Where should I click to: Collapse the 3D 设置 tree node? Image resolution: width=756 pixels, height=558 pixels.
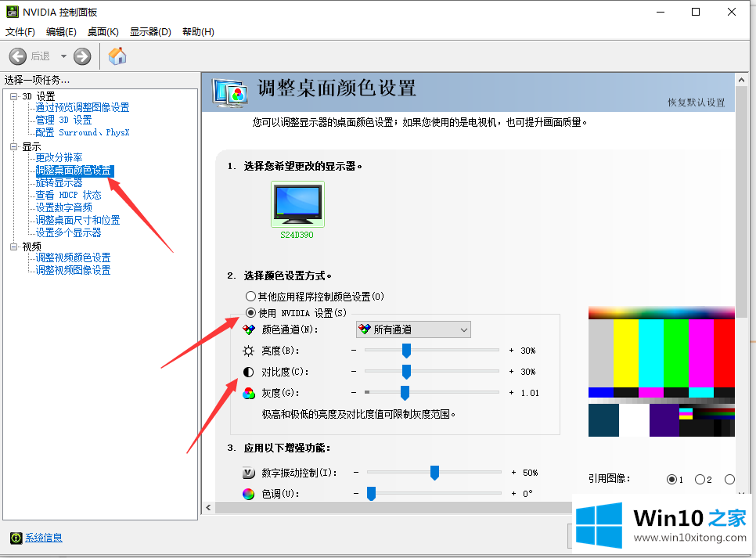point(14,96)
